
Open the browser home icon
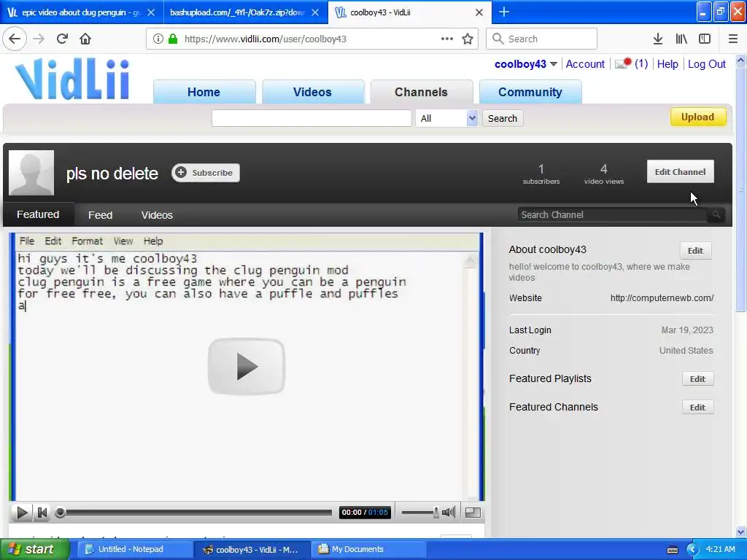pyautogui.click(x=85, y=39)
